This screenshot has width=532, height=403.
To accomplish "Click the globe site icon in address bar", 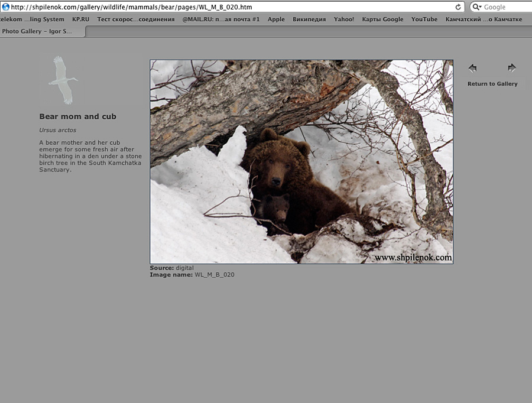I will (x=5, y=7).
